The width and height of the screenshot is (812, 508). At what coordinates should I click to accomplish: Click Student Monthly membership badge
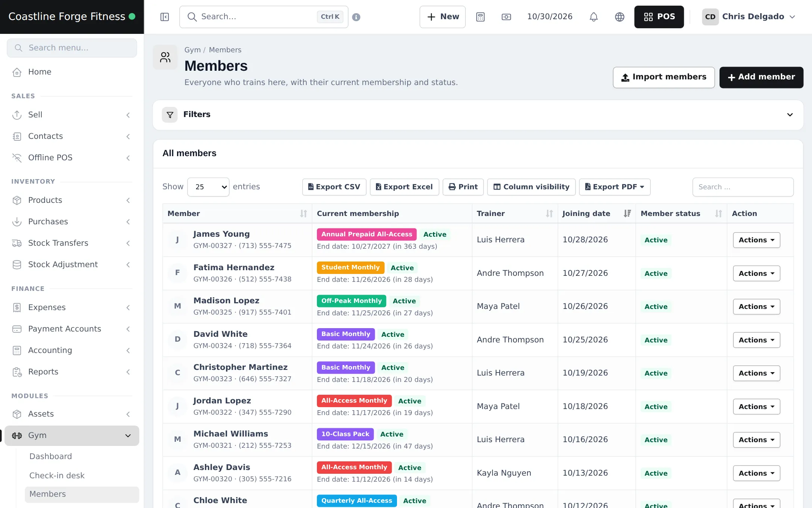click(350, 268)
